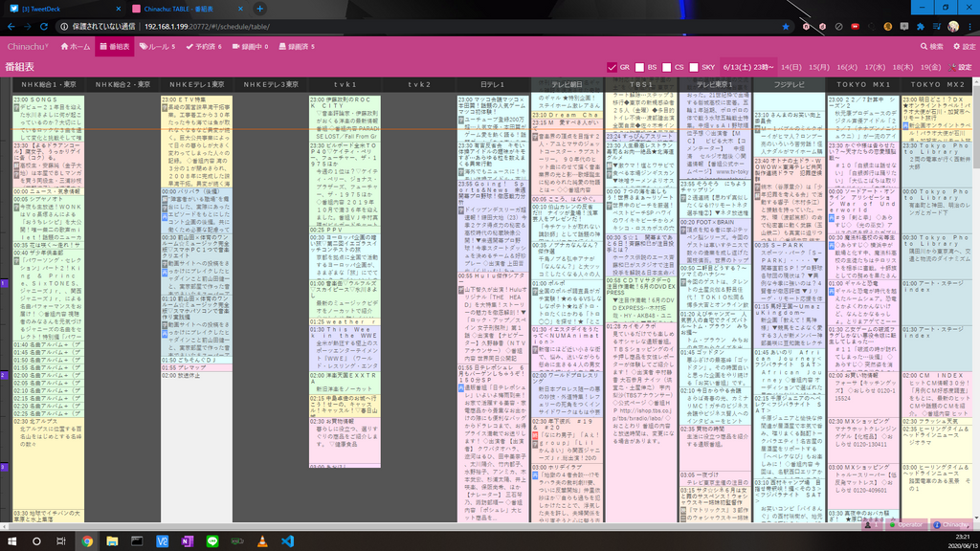
Task: Click the red YouTube-style extension icon
Action: pos(855,27)
